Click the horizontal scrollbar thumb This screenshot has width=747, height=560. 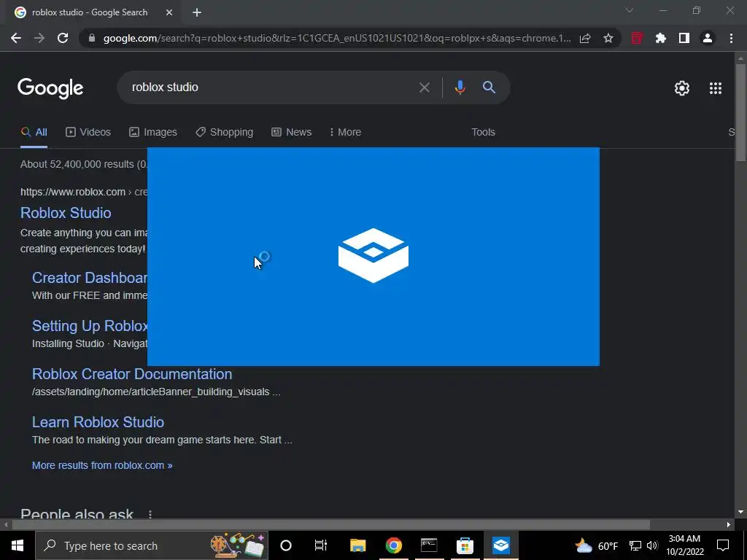[330, 525]
